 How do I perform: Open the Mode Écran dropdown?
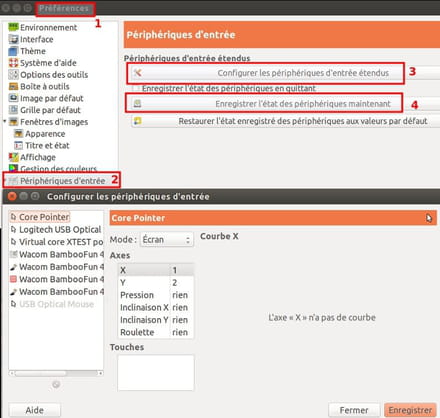coord(167,239)
